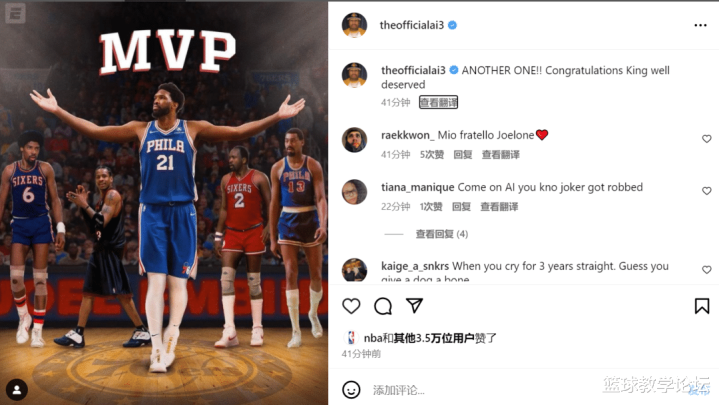Click 回复 under raekkwon_'s comment
The height and width of the screenshot is (405, 719).
click(463, 155)
